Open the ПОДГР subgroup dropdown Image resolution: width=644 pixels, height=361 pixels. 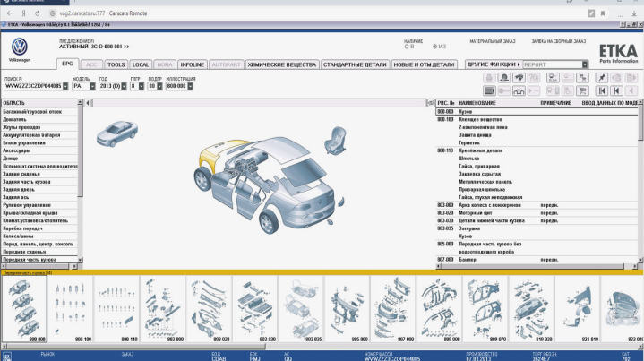pyautogui.click(x=159, y=86)
